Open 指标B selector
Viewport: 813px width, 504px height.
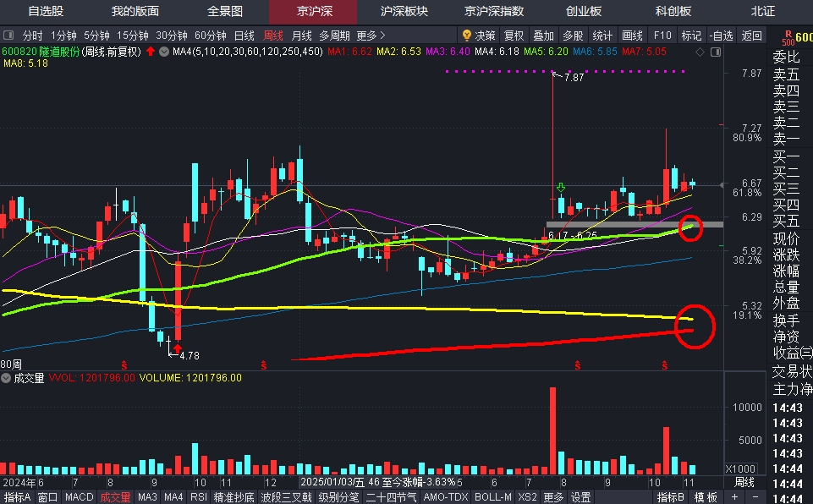pyautogui.click(x=671, y=497)
